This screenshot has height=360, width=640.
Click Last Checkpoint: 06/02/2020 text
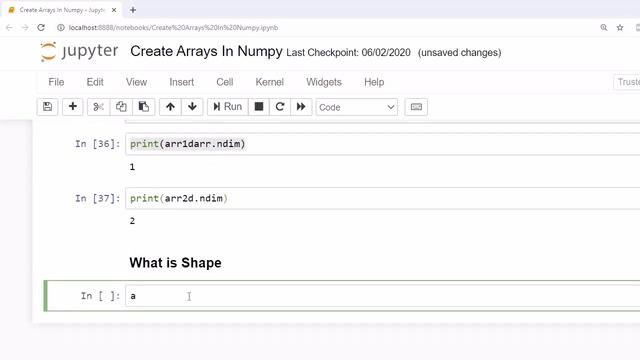(349, 53)
